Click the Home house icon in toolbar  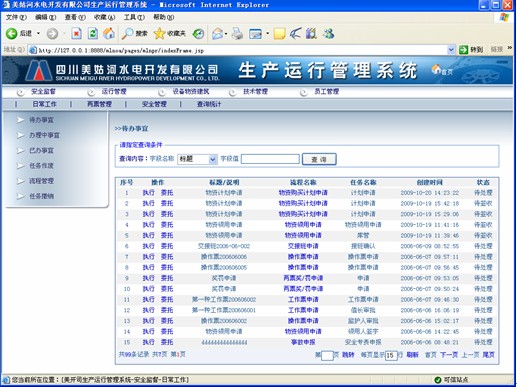(109, 33)
